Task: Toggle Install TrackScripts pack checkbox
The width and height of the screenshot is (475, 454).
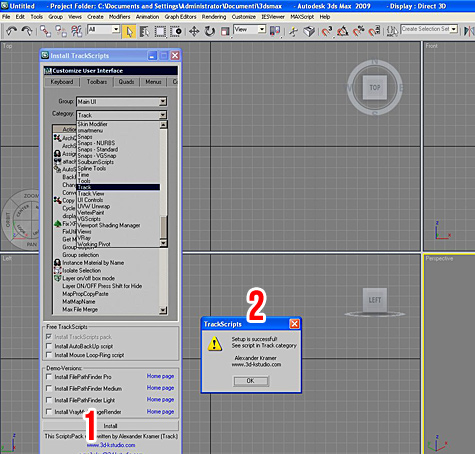Action: click(49, 337)
